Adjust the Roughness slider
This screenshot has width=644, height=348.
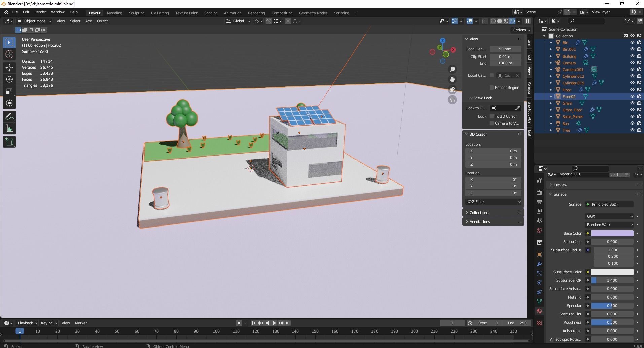pos(612,322)
